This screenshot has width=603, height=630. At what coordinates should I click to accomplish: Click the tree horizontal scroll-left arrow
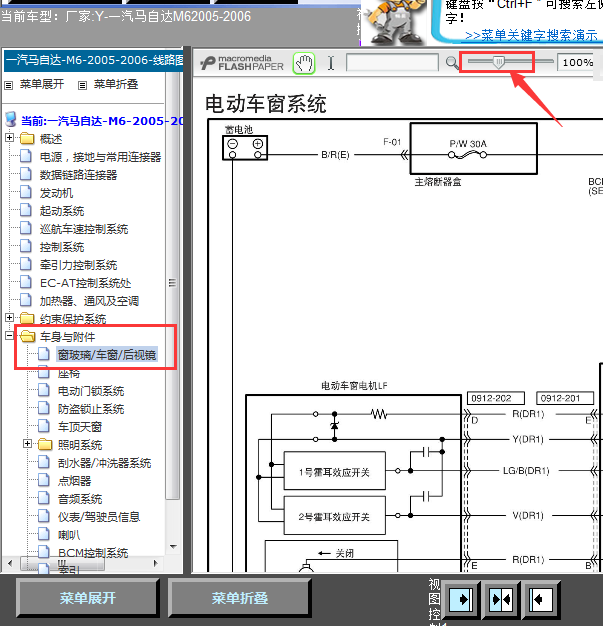click(10, 563)
